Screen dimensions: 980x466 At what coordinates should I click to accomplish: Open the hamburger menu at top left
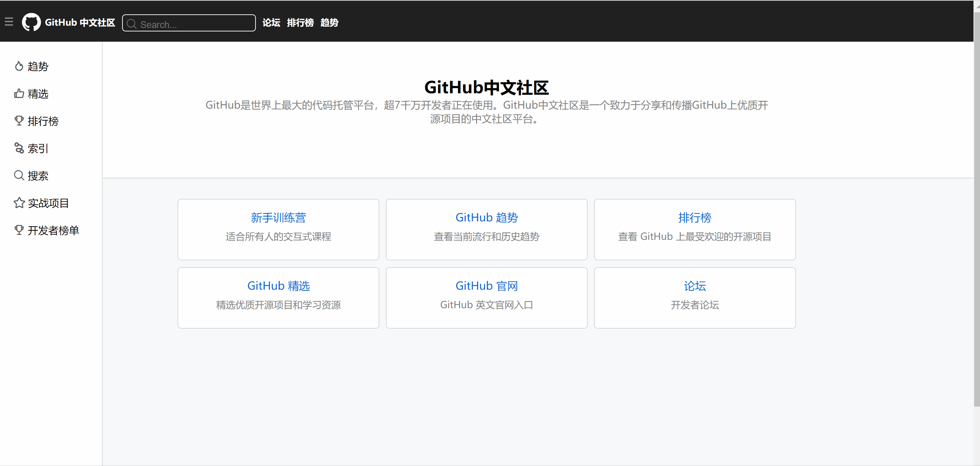[x=9, y=22]
